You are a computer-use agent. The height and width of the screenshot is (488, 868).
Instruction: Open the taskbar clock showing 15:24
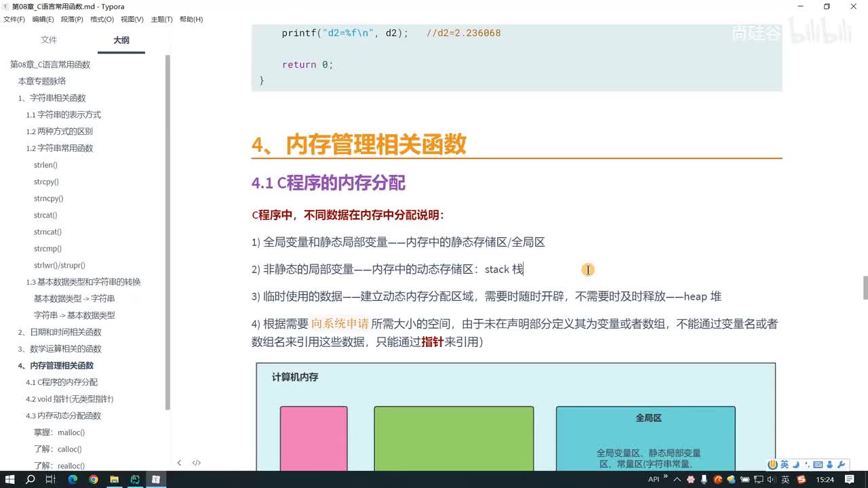click(825, 479)
